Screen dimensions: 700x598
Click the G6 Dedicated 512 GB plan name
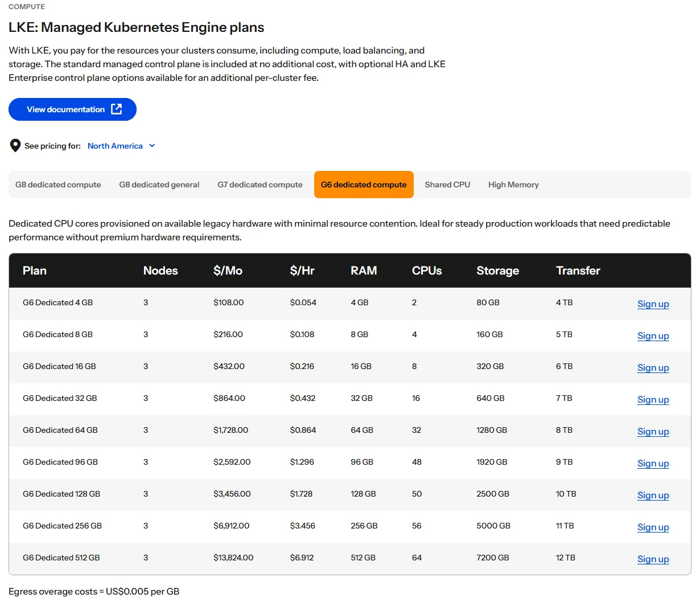coord(61,558)
